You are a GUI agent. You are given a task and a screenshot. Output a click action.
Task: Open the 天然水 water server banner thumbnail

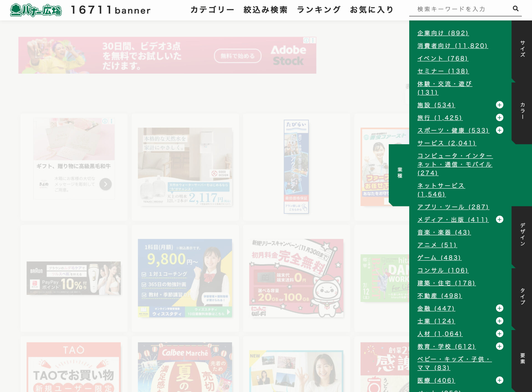pyautogui.click(x=185, y=167)
